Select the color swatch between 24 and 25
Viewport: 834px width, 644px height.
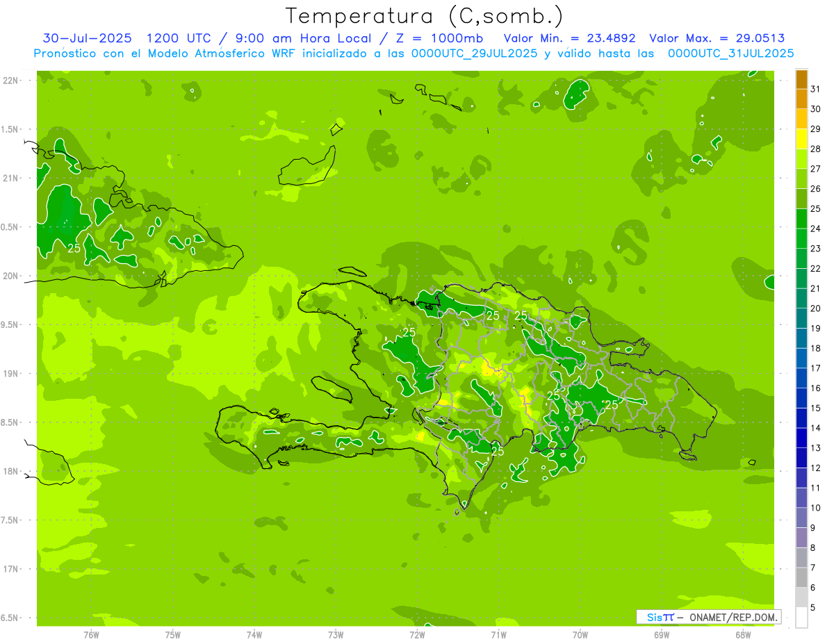click(801, 219)
